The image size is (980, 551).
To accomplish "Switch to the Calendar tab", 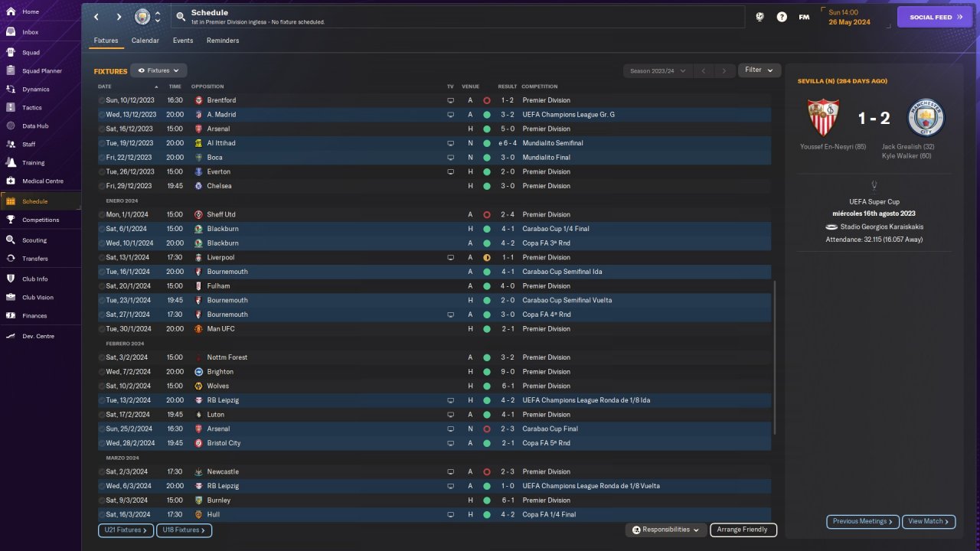I will point(145,41).
